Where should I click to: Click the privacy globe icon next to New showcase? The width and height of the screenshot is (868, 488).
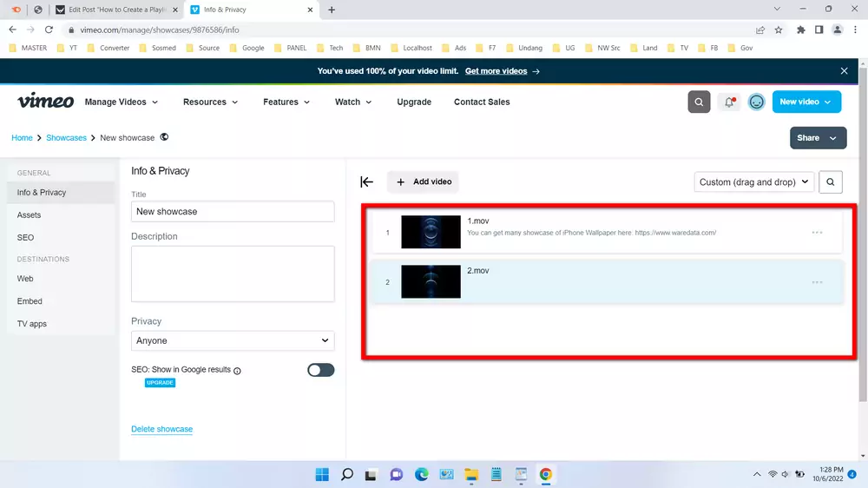click(164, 137)
